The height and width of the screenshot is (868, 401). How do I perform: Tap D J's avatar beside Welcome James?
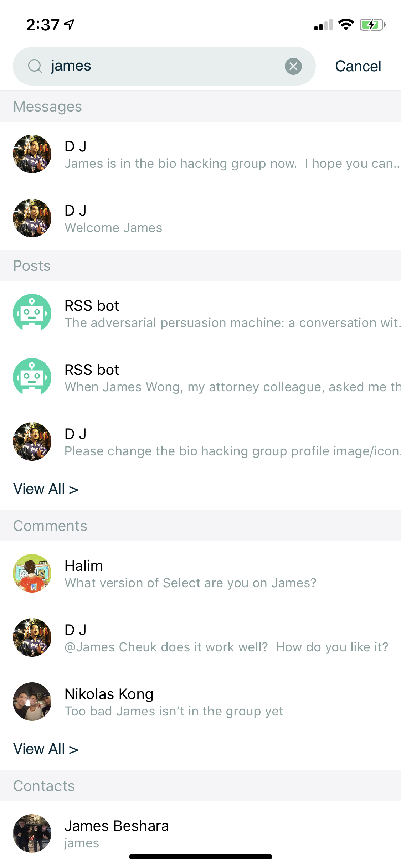point(32,218)
